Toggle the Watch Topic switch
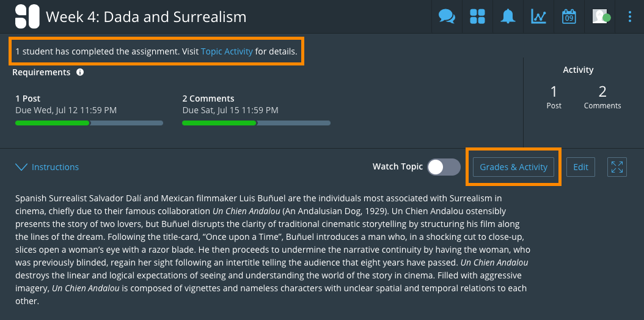Screen dimensions: 644x320 [x=444, y=167]
